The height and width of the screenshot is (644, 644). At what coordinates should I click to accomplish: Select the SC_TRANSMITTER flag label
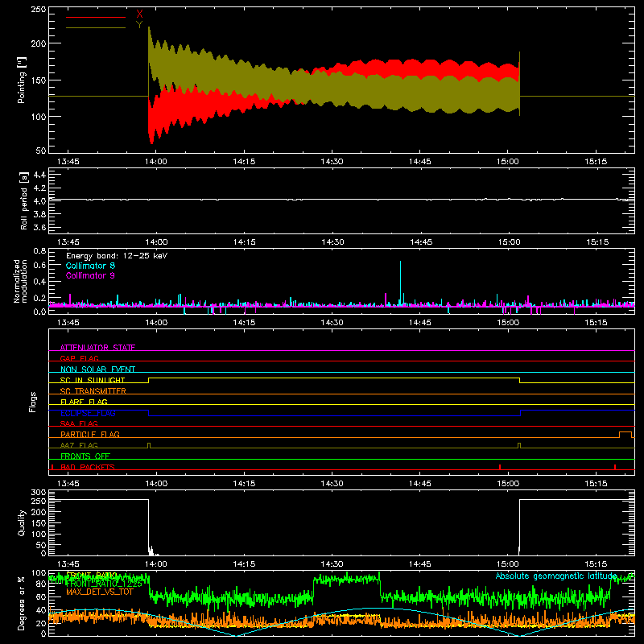click(x=93, y=391)
